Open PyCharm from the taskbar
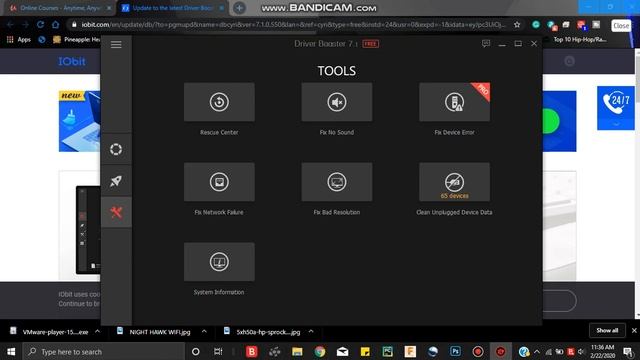 pyautogui.click(x=387, y=351)
